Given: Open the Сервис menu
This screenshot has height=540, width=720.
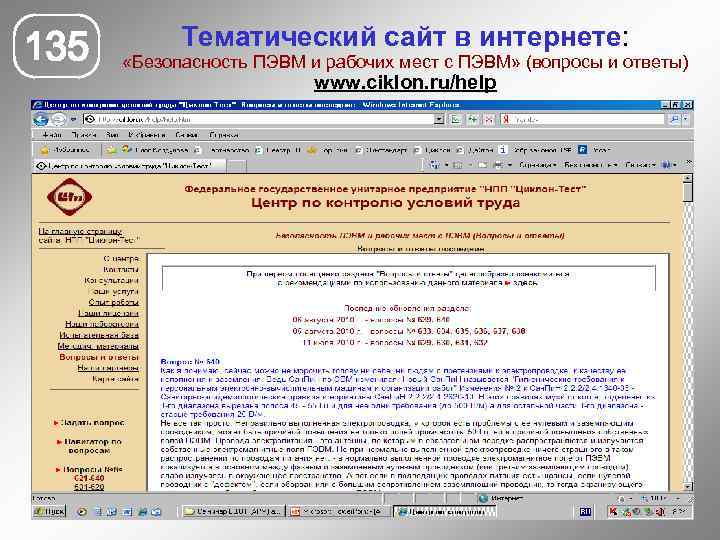Looking at the screenshot, I should tap(186, 135).
